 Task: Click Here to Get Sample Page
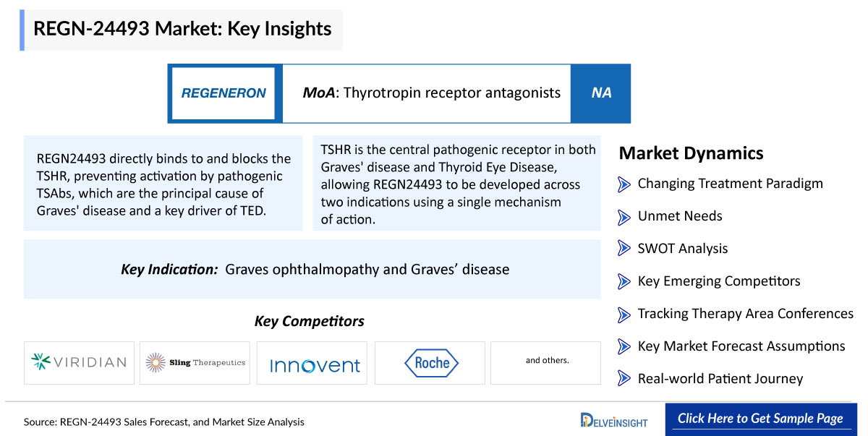[760, 419]
